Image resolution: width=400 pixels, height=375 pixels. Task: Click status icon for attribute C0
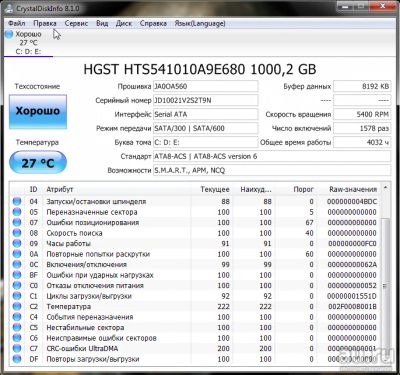point(17,285)
